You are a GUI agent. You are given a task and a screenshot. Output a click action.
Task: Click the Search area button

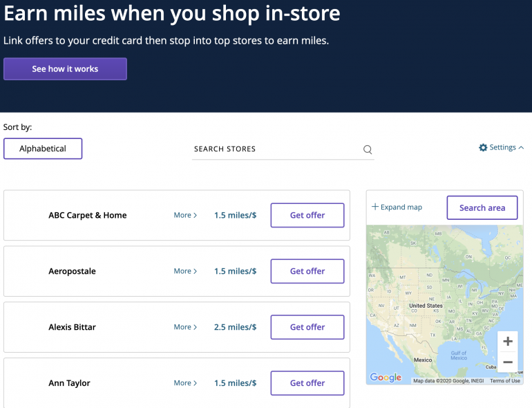click(x=482, y=207)
